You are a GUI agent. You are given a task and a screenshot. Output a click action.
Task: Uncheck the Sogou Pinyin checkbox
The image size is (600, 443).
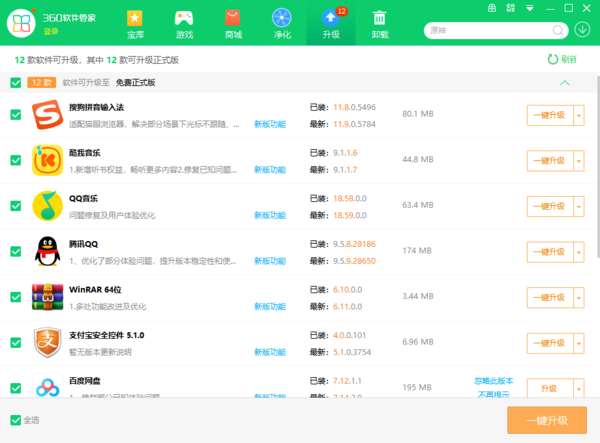(x=15, y=115)
